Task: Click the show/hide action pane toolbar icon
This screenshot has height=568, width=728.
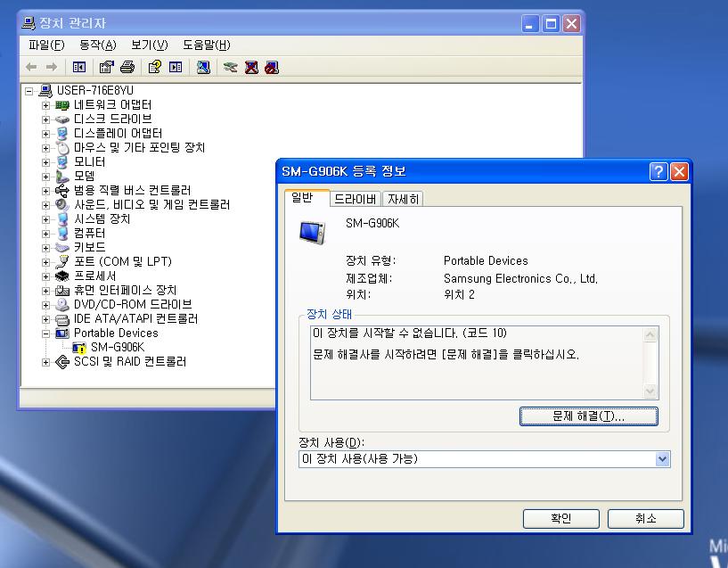Action: (176, 68)
